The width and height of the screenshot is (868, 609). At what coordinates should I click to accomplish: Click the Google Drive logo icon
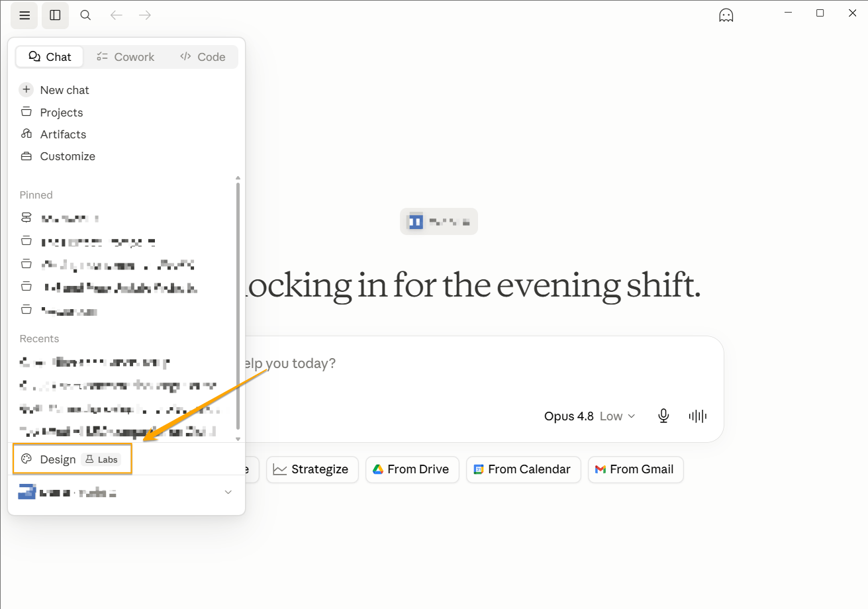click(x=378, y=469)
